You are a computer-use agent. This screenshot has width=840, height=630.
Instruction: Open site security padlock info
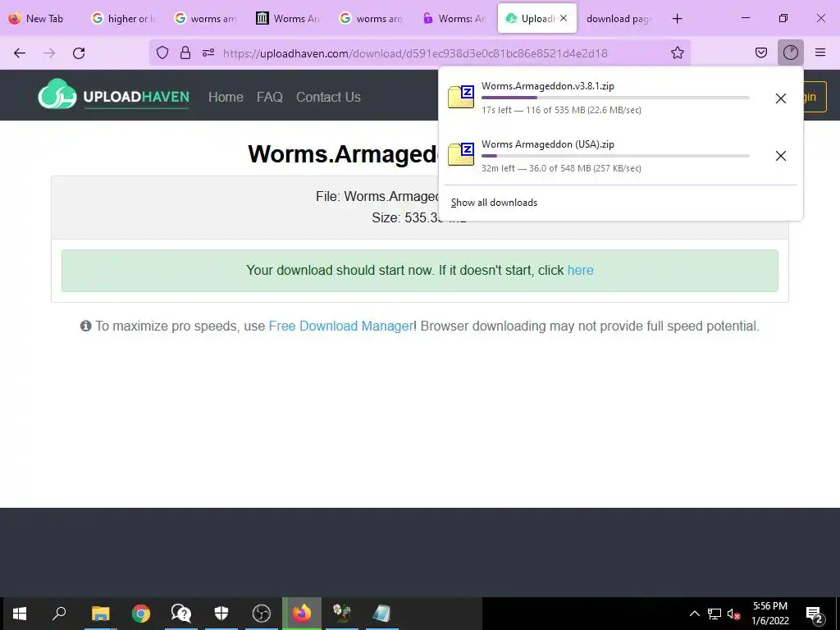[x=185, y=52]
